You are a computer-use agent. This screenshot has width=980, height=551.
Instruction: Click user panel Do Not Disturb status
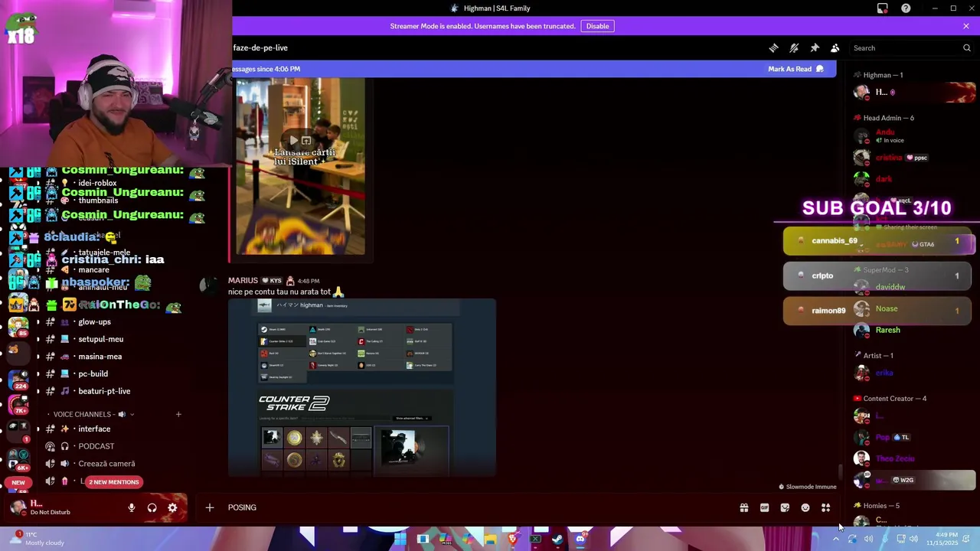pyautogui.click(x=50, y=512)
